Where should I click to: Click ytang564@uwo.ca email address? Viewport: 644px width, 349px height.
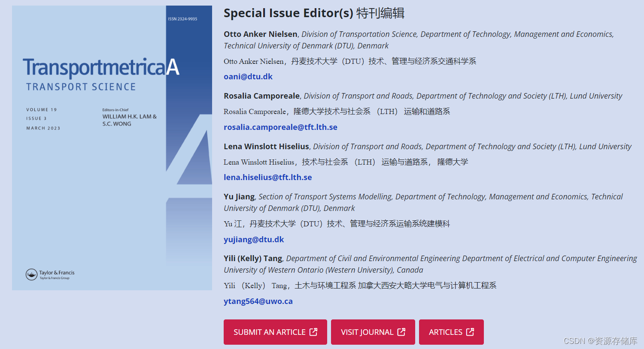coord(258,301)
